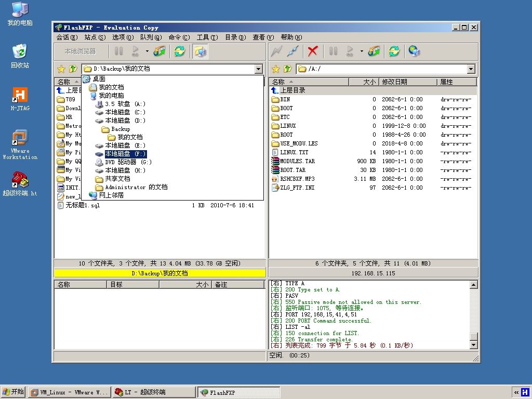Viewport: 532px width, 399px height.
Task: Click the remote 大小 column header
Action: (x=363, y=82)
